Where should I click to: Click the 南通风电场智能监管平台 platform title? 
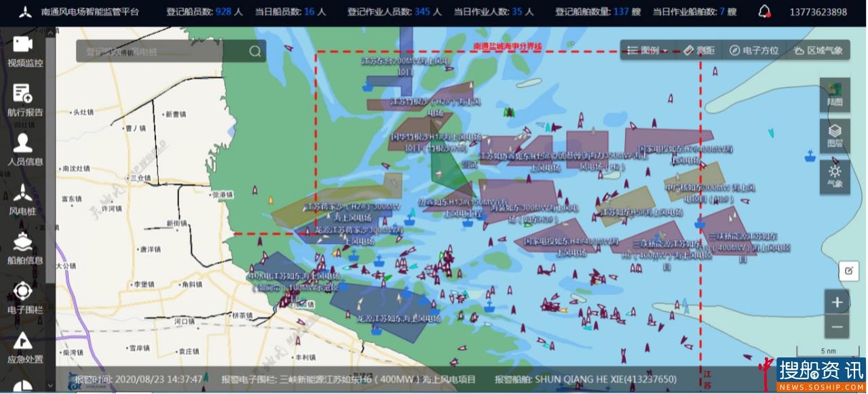pyautogui.click(x=90, y=12)
